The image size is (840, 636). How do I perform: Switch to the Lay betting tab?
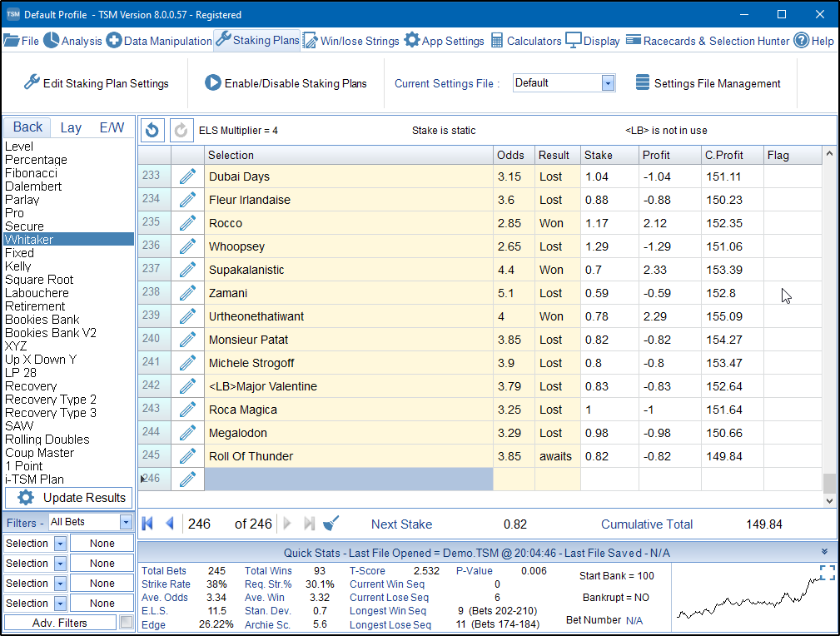coord(71,127)
